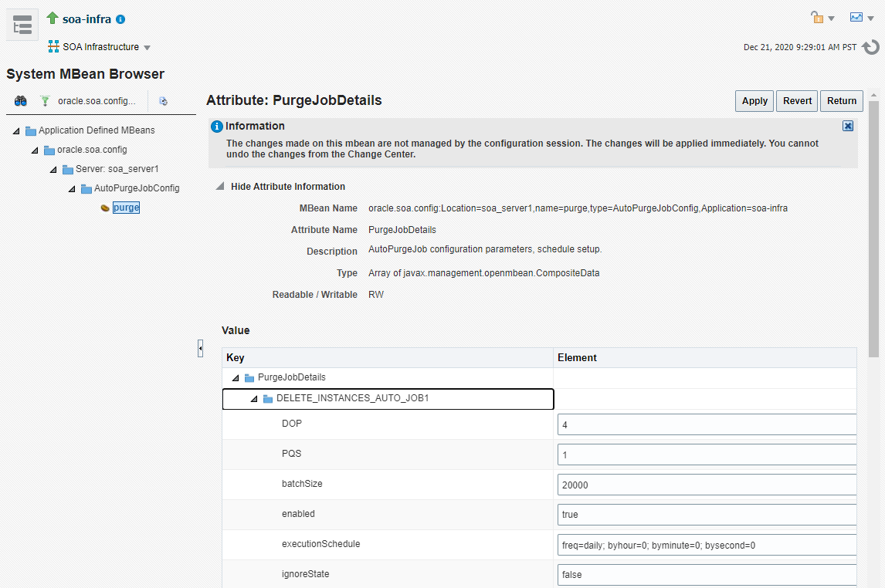Click the batchSize value field
This screenshot has width=885, height=588.
coord(707,485)
